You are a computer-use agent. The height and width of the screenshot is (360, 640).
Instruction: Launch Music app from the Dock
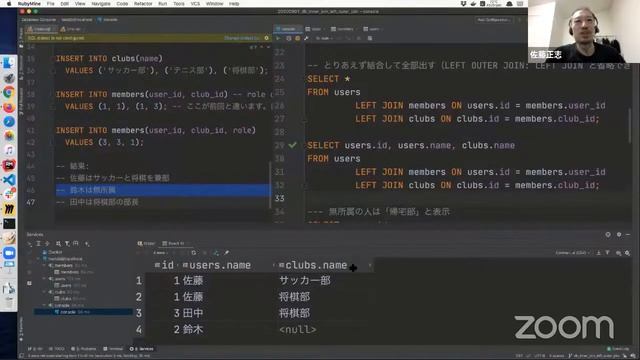pyautogui.click(x=9, y=151)
